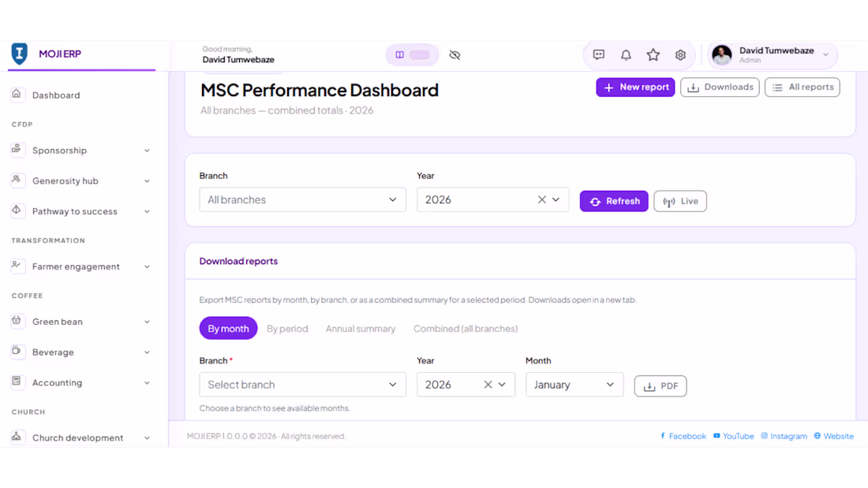The height and width of the screenshot is (488, 868).
Task: Click the Refresh button
Action: (x=614, y=201)
